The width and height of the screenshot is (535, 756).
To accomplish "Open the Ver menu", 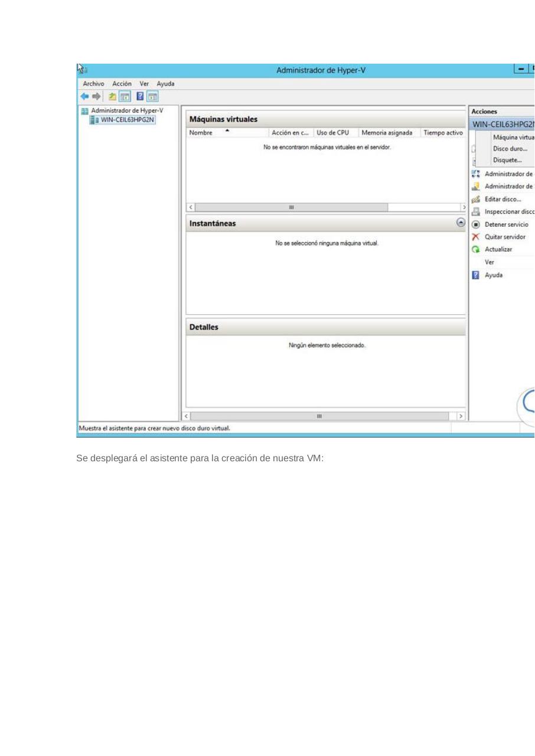I will pyautogui.click(x=144, y=83).
